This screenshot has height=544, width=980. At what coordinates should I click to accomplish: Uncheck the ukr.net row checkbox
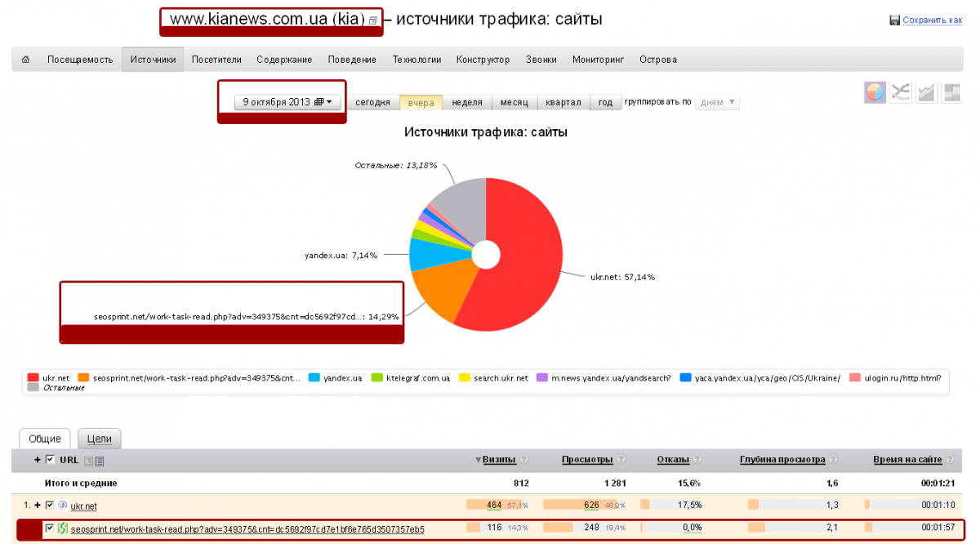pyautogui.click(x=50, y=506)
